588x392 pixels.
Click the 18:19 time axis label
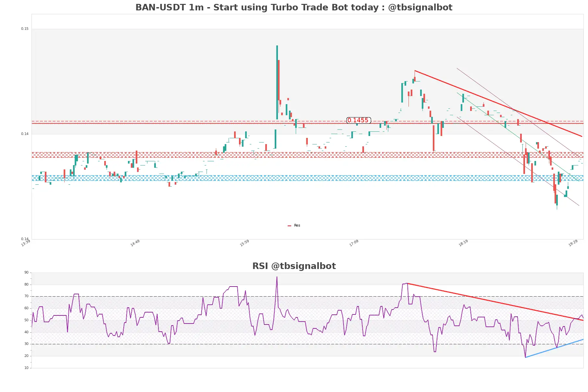(x=463, y=243)
